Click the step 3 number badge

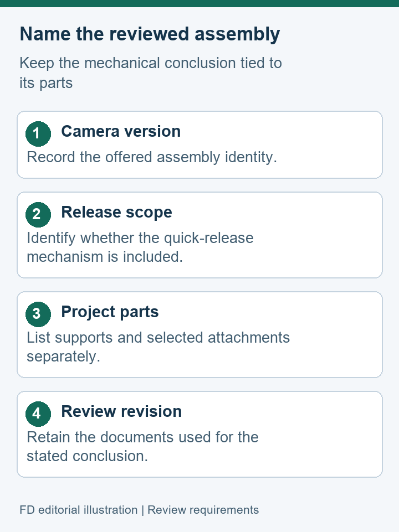click(38, 314)
